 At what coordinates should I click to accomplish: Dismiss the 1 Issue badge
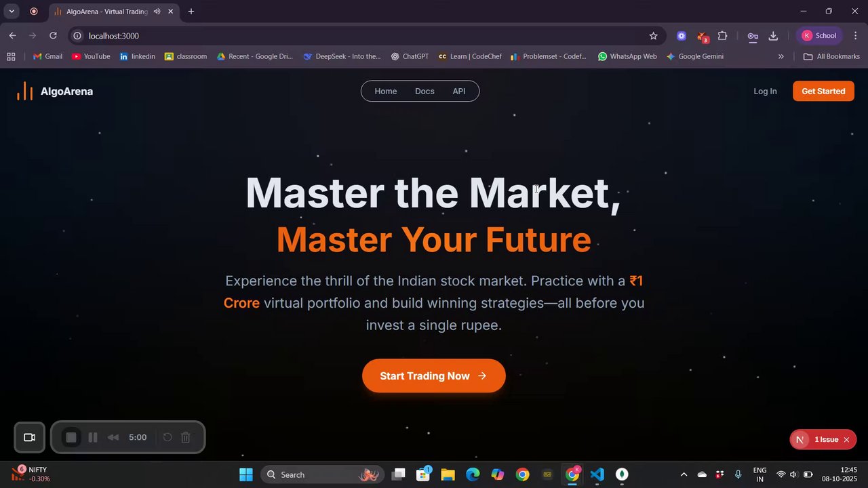[x=846, y=440]
